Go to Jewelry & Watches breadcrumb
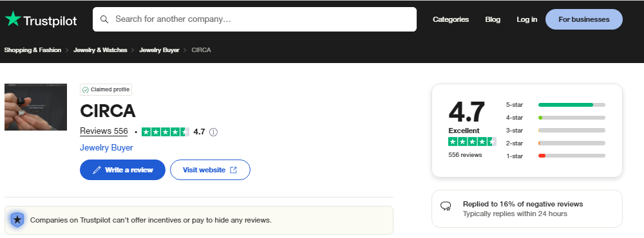This screenshot has height=238, width=644. coord(100,50)
